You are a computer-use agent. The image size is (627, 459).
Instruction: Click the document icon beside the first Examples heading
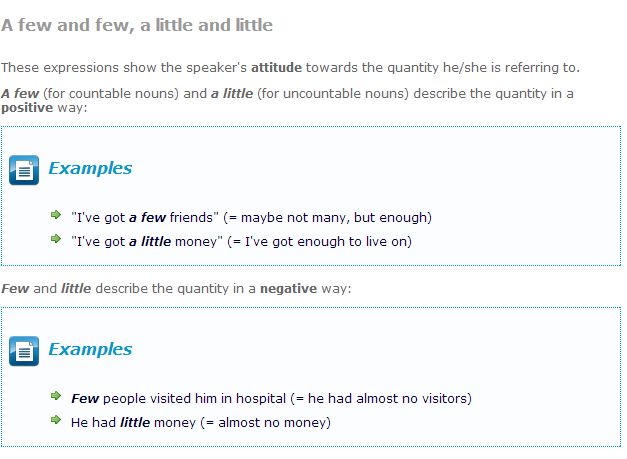24,169
